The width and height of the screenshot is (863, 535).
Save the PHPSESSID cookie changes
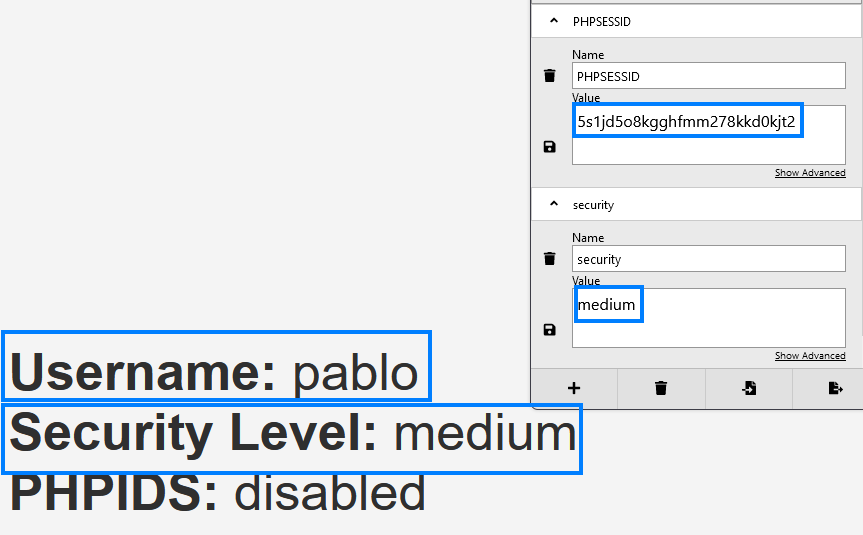coord(549,147)
